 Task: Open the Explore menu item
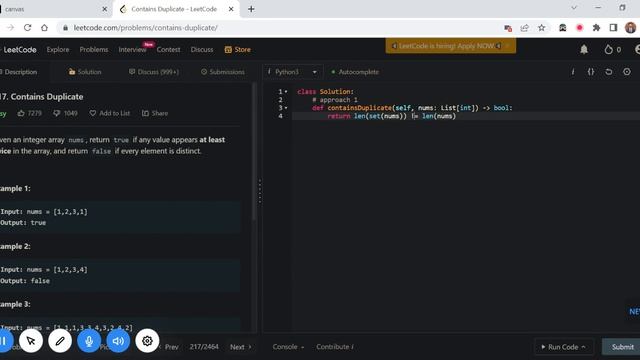58,49
